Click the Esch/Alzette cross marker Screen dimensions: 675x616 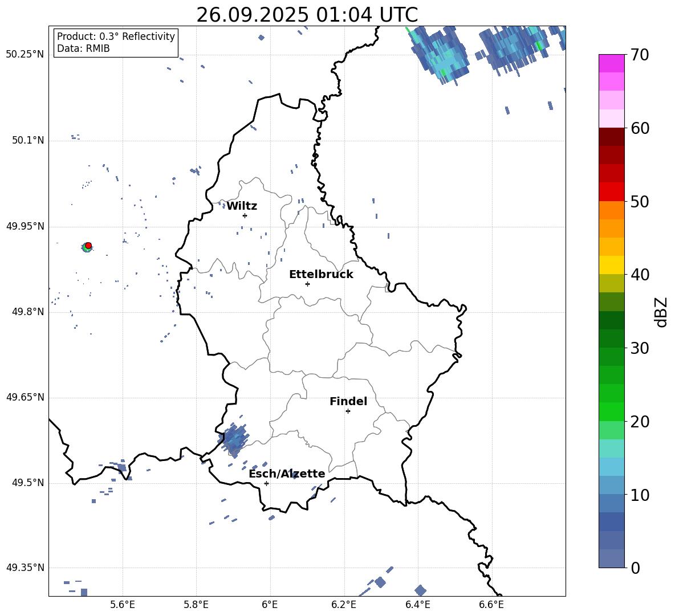266,483
